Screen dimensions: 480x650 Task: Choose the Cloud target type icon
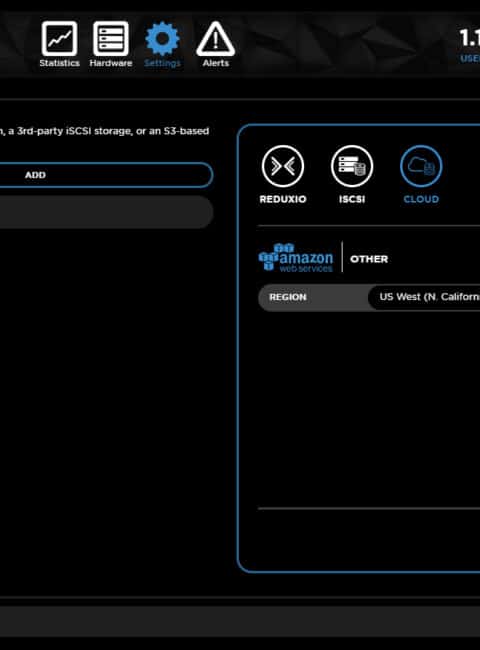[421, 167]
